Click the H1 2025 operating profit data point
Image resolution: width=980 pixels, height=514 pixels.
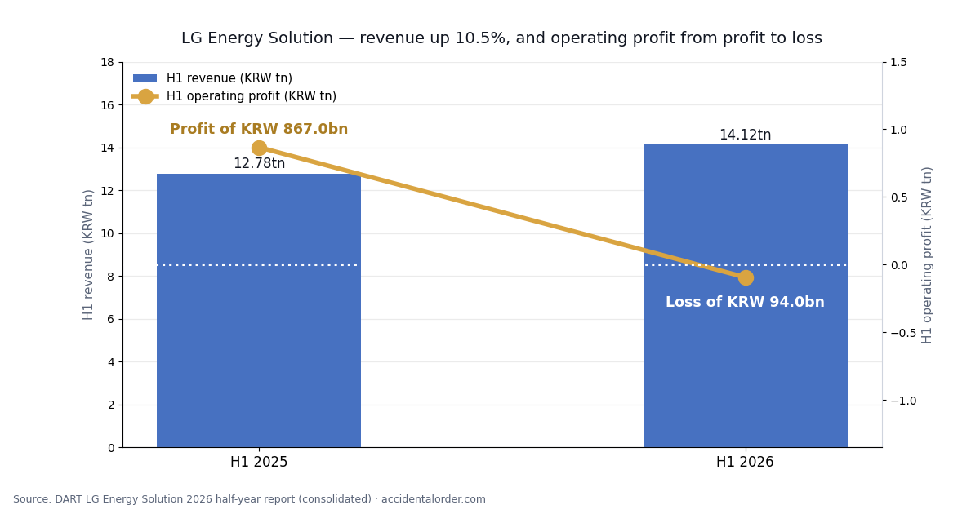(259, 148)
